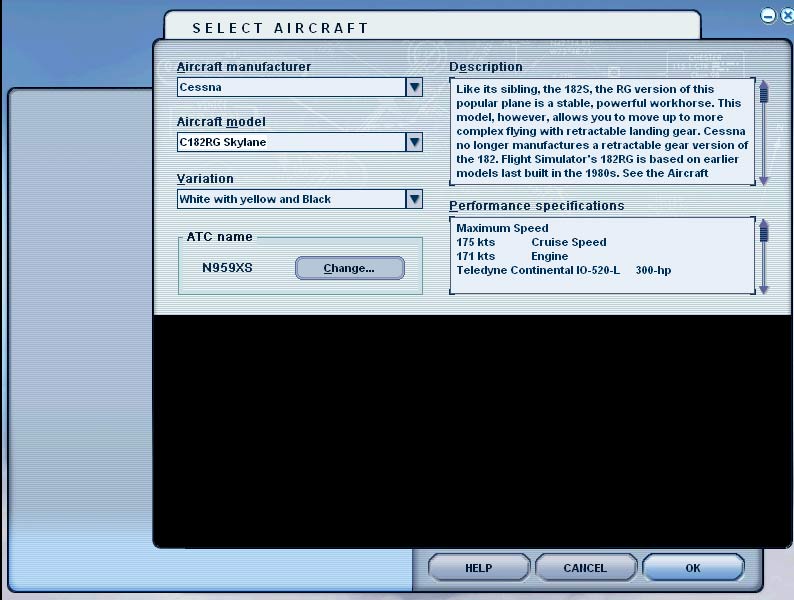Open the Aircraft manufacturer dropdown arrow

414,88
